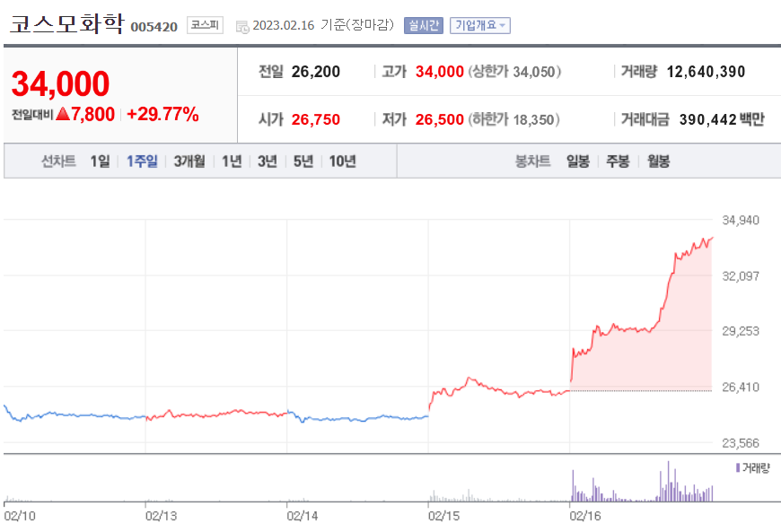
Task: Click the 02/16 date axis label
Action: 585,516
